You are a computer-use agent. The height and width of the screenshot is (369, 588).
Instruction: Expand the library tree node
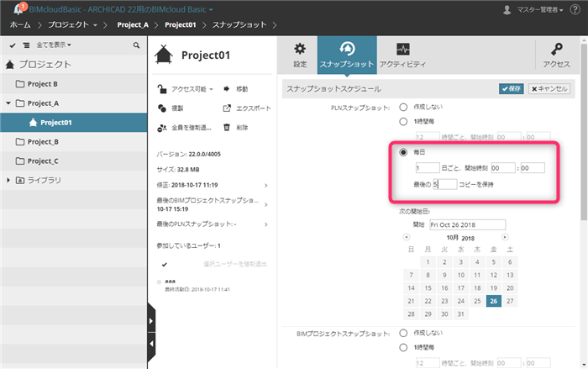(8, 180)
